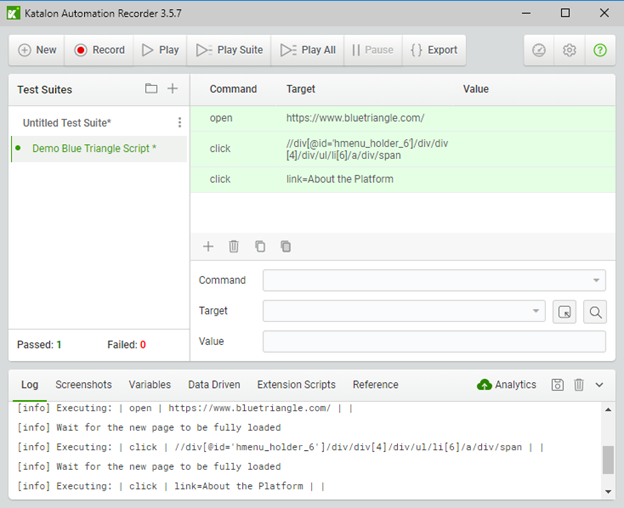The height and width of the screenshot is (508, 624).
Task: Click the Play Suite button
Action: click(229, 50)
